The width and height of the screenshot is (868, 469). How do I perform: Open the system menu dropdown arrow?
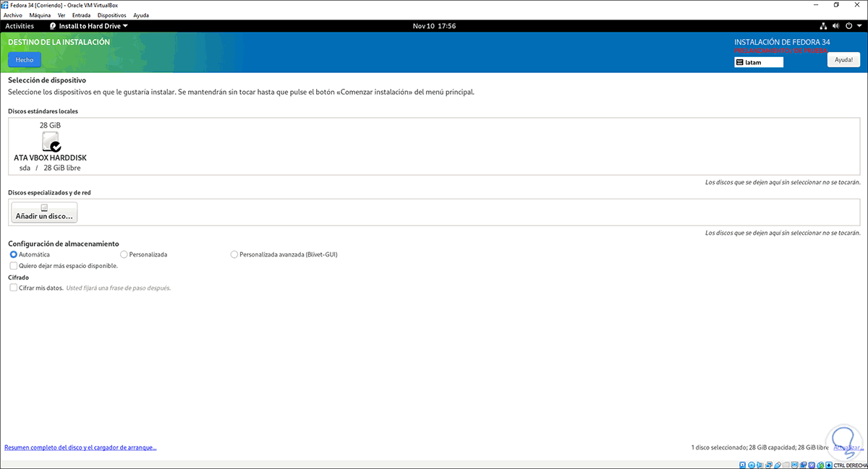tap(859, 26)
